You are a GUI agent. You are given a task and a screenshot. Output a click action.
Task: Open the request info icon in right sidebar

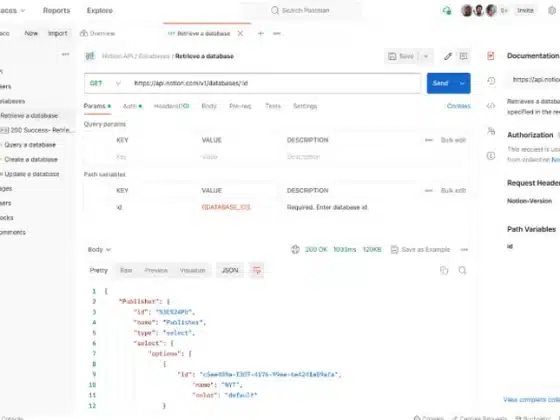pyautogui.click(x=491, y=156)
